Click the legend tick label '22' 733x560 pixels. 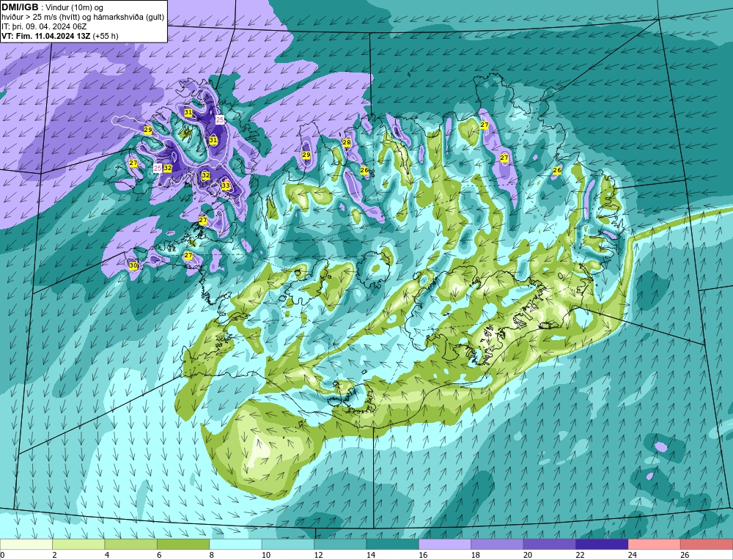pyautogui.click(x=580, y=555)
